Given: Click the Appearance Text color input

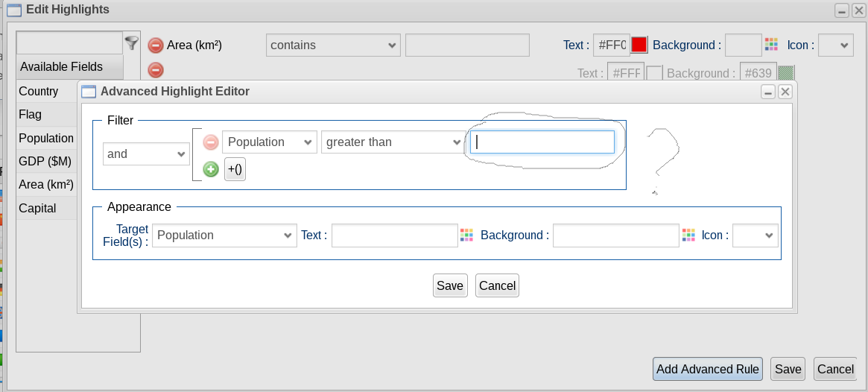Looking at the screenshot, I should (395, 235).
